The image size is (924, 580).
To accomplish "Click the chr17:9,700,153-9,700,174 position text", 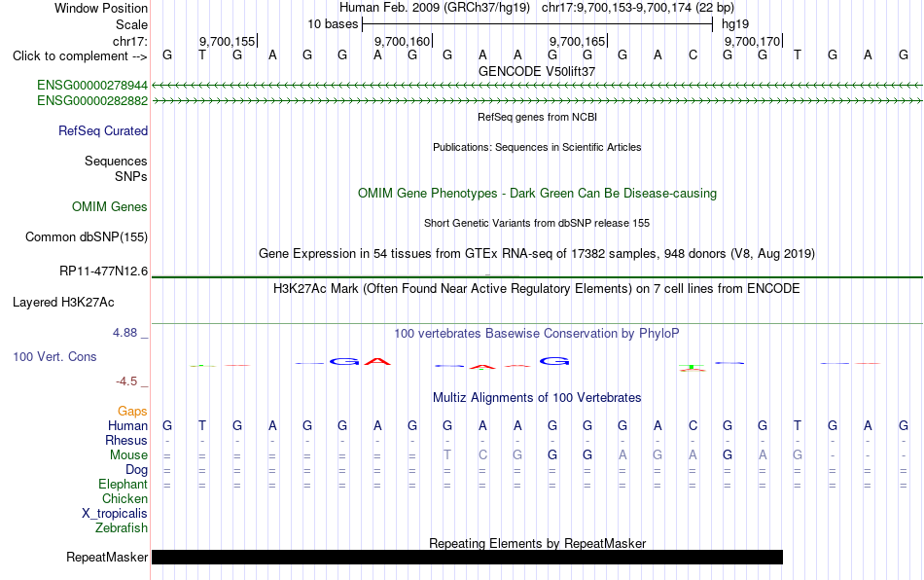I will click(638, 8).
